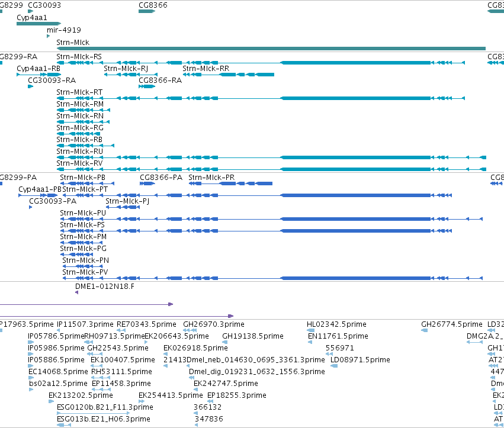Click the EK206643.5prime EST label
Viewport: 504px width, 428px height.
[x=177, y=336]
